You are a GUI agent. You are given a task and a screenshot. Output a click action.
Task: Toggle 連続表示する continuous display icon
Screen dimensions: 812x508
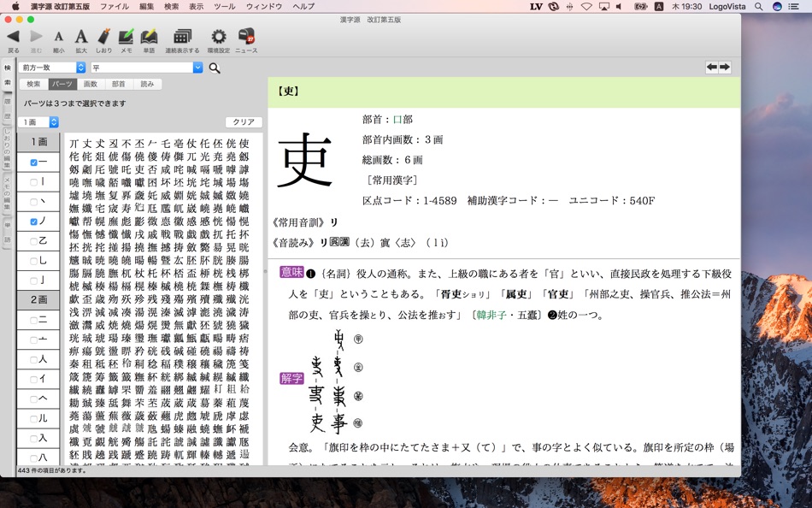[x=182, y=37]
